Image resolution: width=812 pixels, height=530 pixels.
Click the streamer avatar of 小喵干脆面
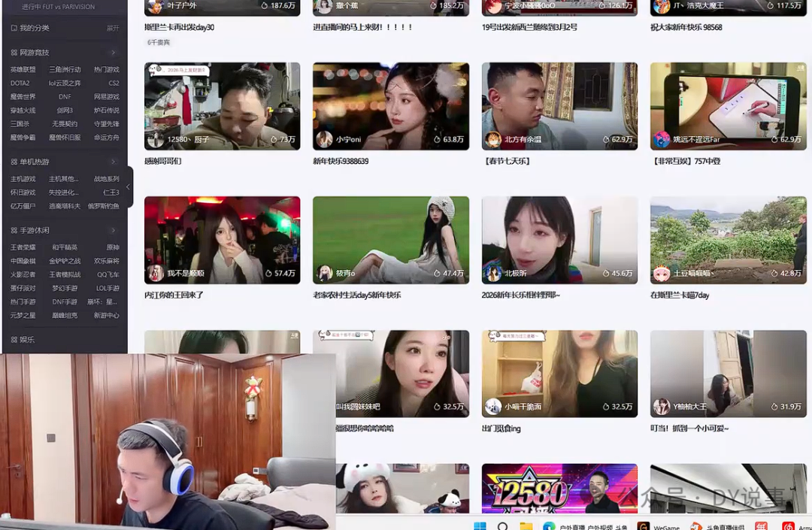[x=493, y=407]
